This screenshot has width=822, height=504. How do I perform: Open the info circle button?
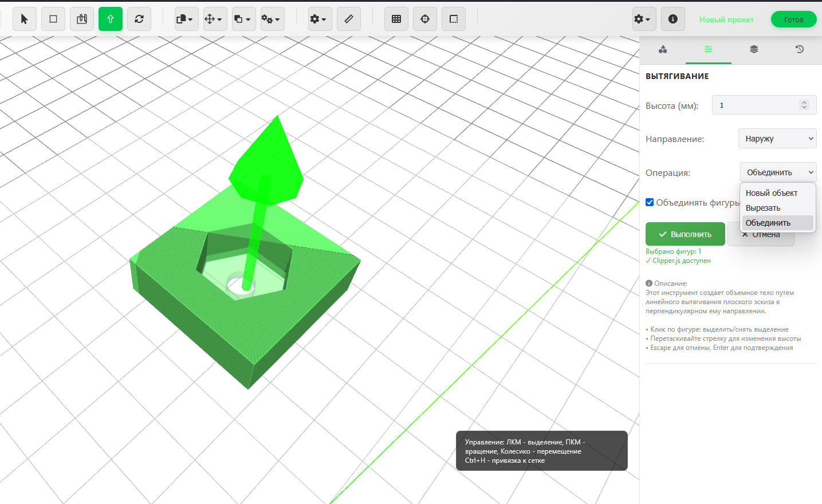(x=673, y=19)
